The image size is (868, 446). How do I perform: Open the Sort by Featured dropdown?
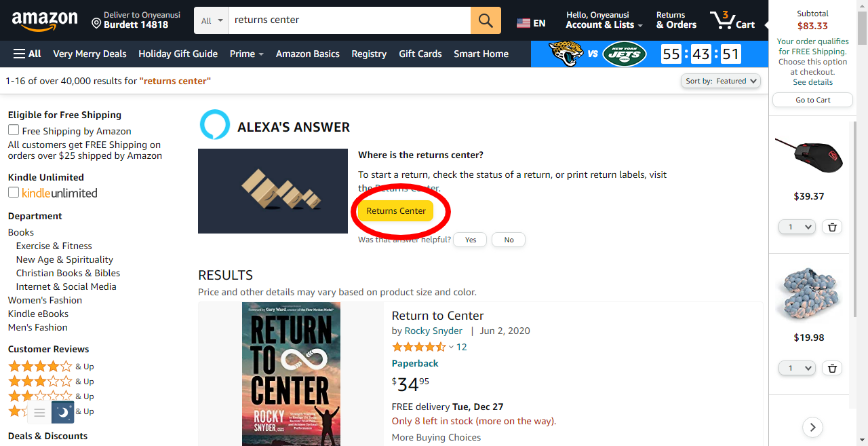(x=721, y=81)
